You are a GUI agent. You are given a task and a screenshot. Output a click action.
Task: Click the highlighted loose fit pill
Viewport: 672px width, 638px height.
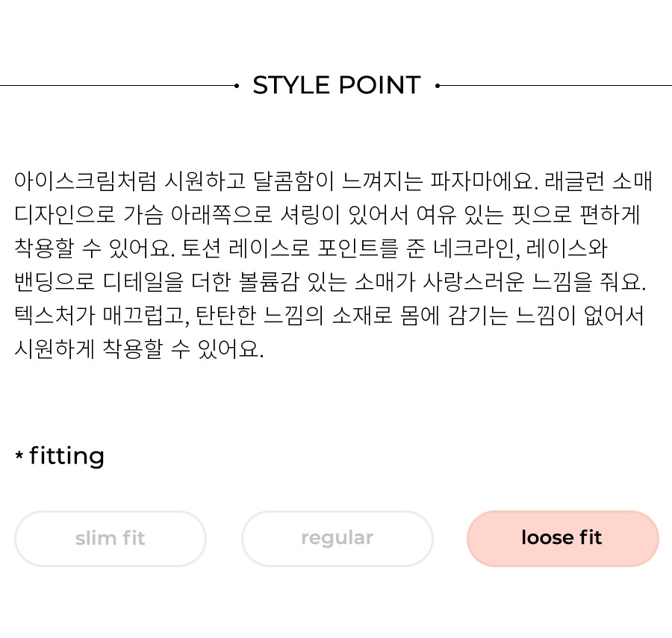(563, 538)
